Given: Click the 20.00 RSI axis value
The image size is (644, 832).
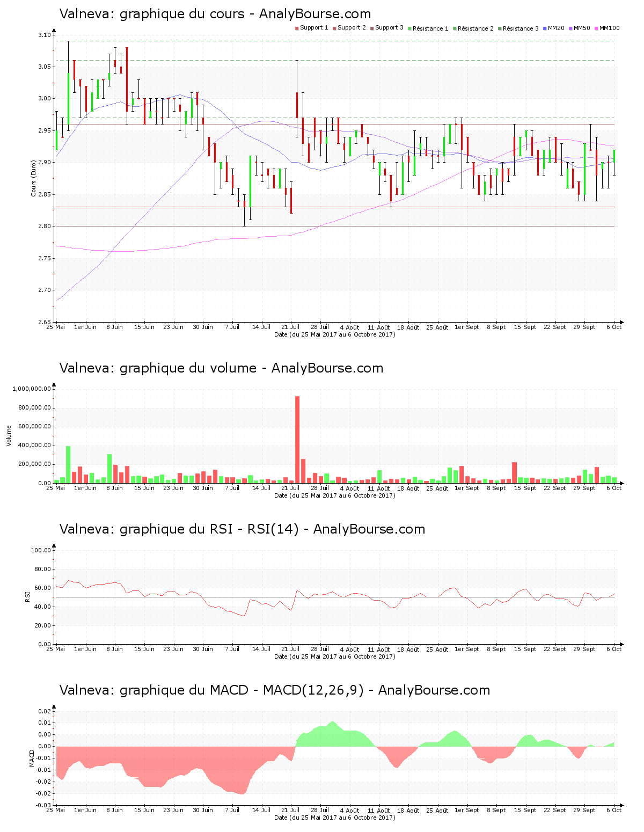Looking at the screenshot, I should (x=43, y=625).
